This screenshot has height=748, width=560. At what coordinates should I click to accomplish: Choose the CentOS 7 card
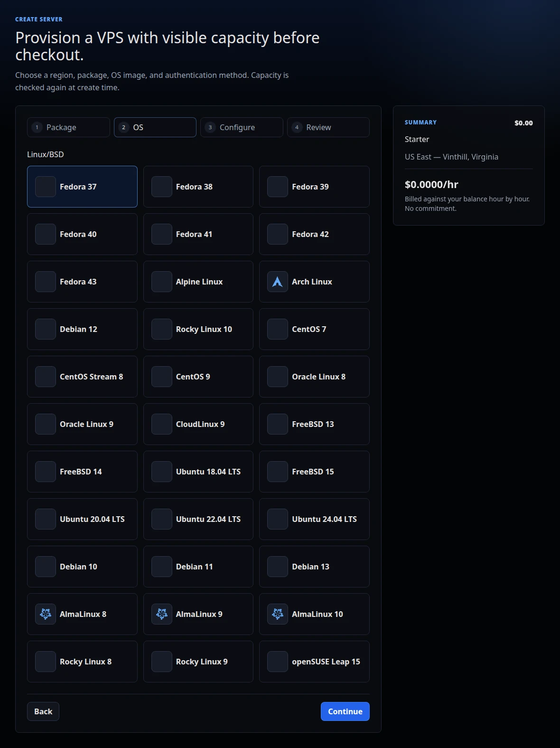point(314,329)
